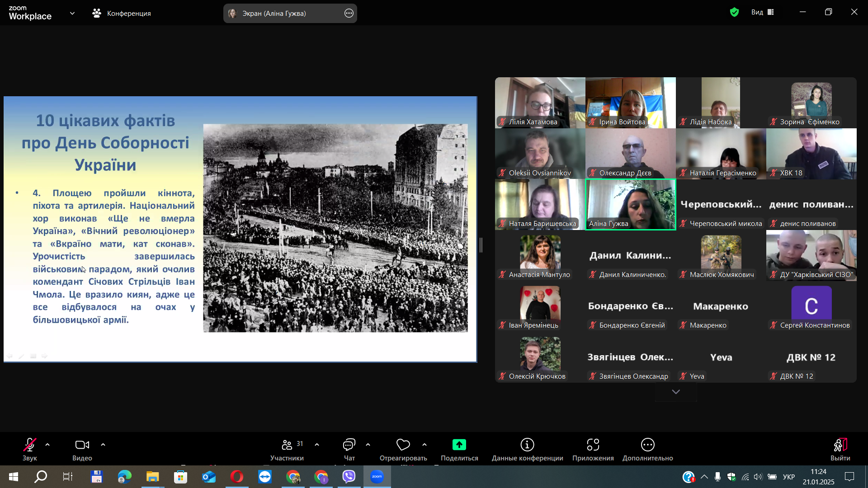Select Лілія Хатамова video tile
The image size is (868, 488).
(540, 103)
